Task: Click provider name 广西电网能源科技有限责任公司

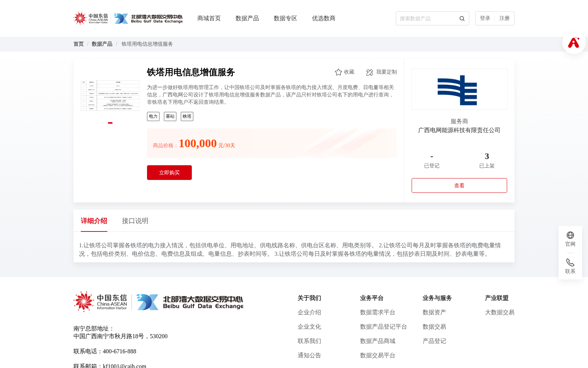Action: tap(459, 130)
